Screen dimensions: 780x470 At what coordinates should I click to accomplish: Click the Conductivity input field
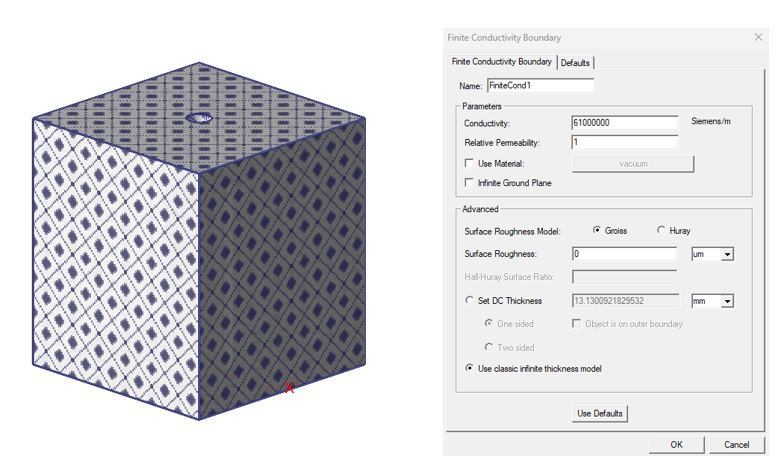624,123
